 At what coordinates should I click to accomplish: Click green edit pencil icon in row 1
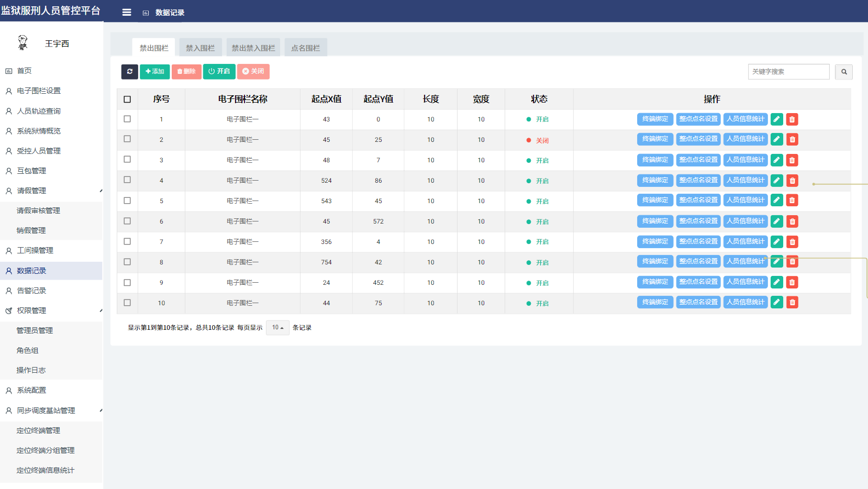point(777,119)
